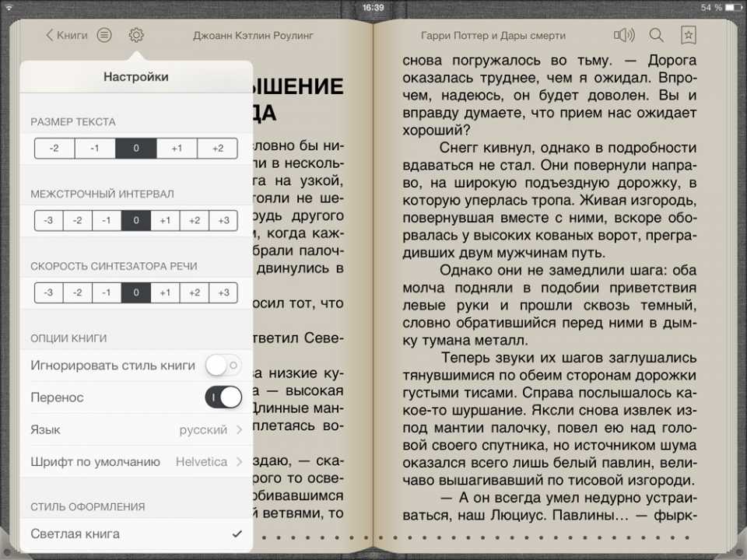
Task: Select Светлая книга theme
Action: pyautogui.click(x=136, y=534)
